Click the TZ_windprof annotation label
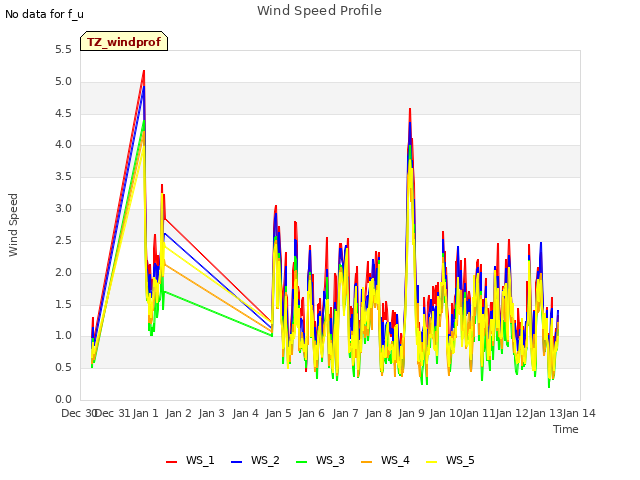Viewport: 640px width, 480px height. tap(124, 41)
